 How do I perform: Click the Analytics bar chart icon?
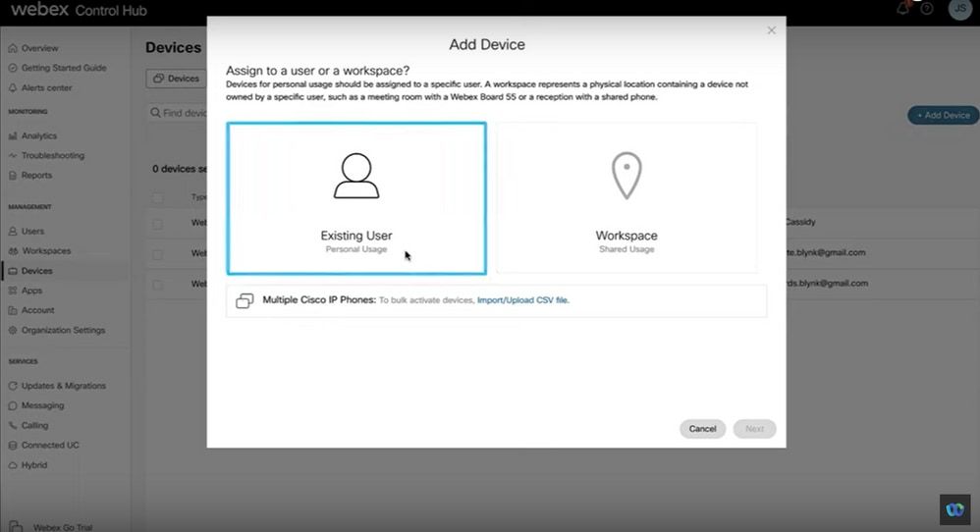(13, 136)
